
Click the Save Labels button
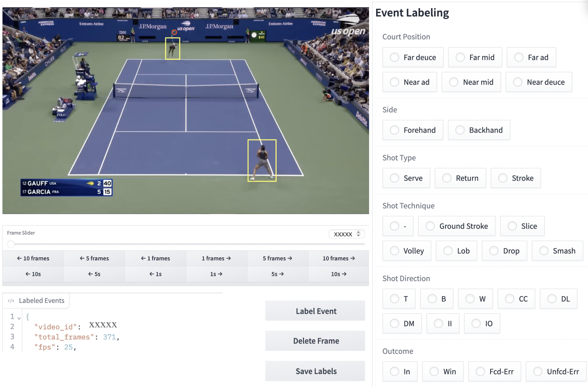pos(316,371)
